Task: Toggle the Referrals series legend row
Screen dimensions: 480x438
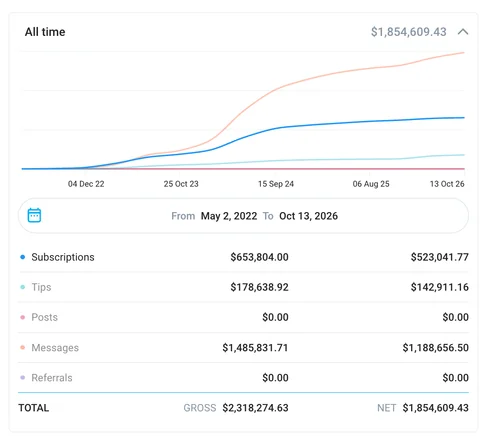Action: (243, 378)
